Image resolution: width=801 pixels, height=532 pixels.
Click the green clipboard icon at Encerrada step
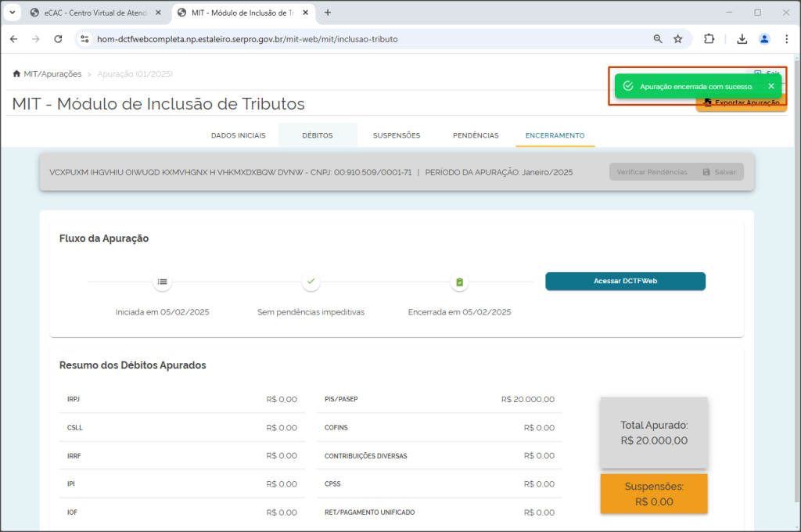(x=460, y=282)
